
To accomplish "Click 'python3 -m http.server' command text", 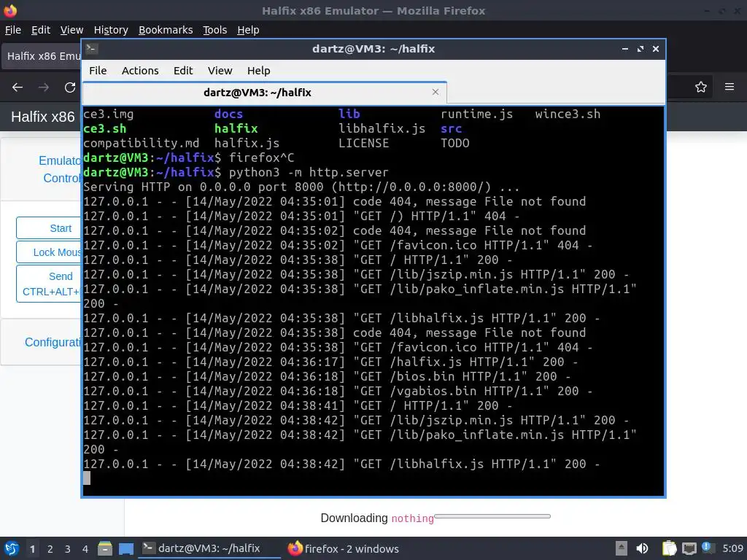I will point(309,172).
